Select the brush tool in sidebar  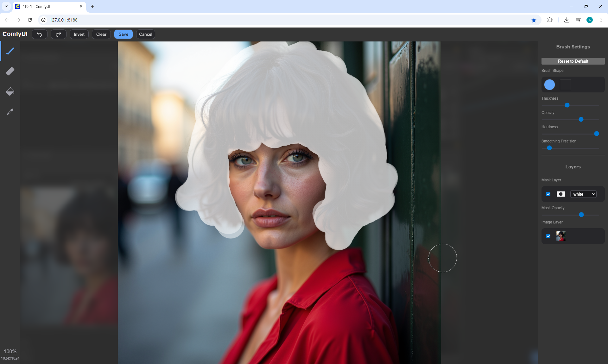click(x=10, y=51)
